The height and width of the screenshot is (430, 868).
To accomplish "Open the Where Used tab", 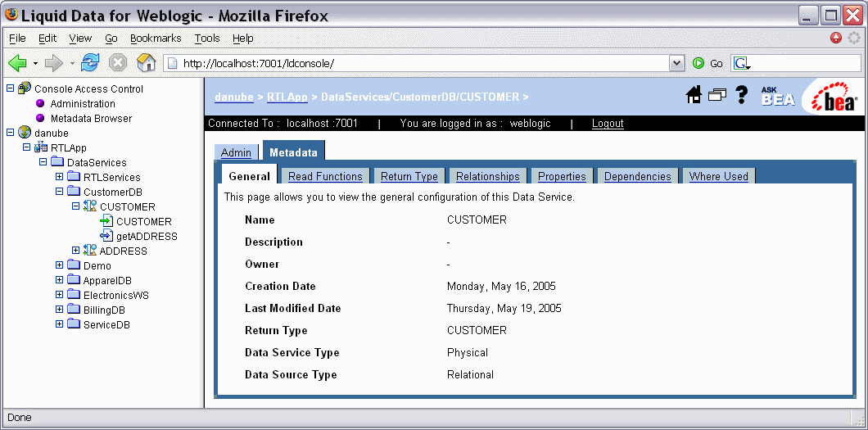I will pos(718,176).
